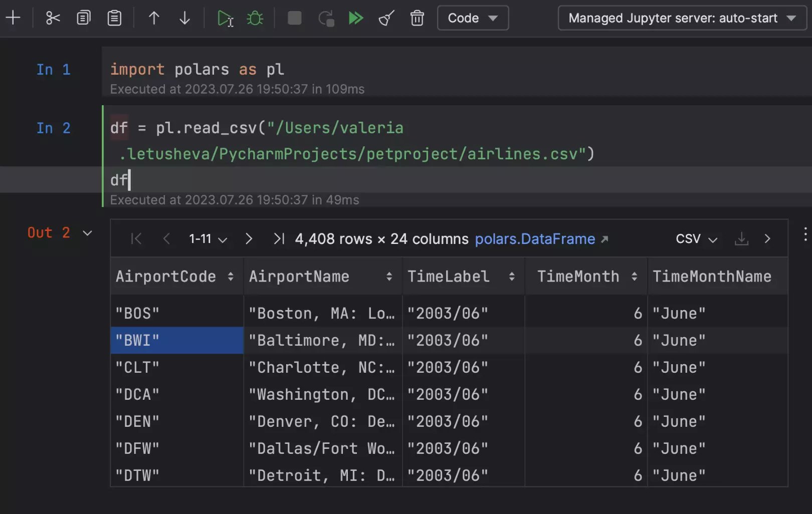Viewport: 812px width, 514px height.
Task: Move cell down with down arrow
Action: (184, 18)
